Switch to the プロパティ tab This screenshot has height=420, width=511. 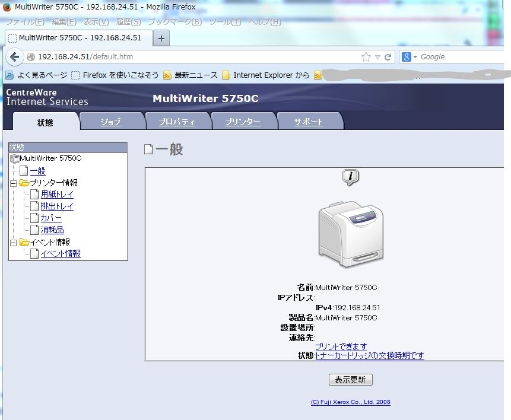pyautogui.click(x=176, y=122)
